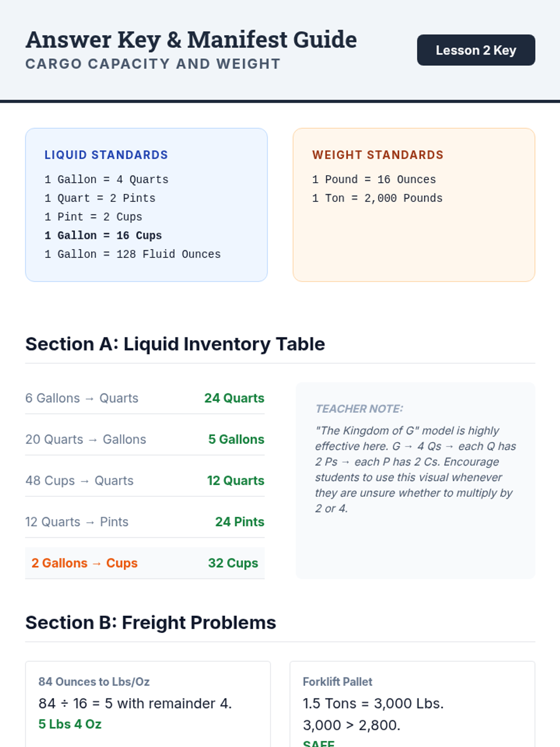Click the Section A: Liquid Inventory Table heading
This screenshot has width=560, height=747.
[x=175, y=344]
